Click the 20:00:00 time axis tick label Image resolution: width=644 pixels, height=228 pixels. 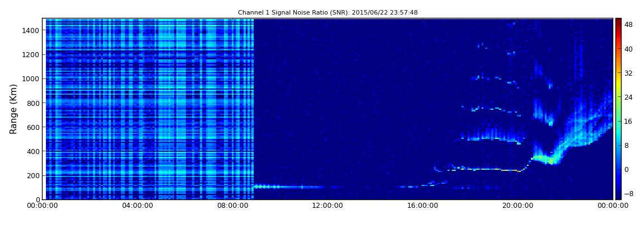(517, 206)
